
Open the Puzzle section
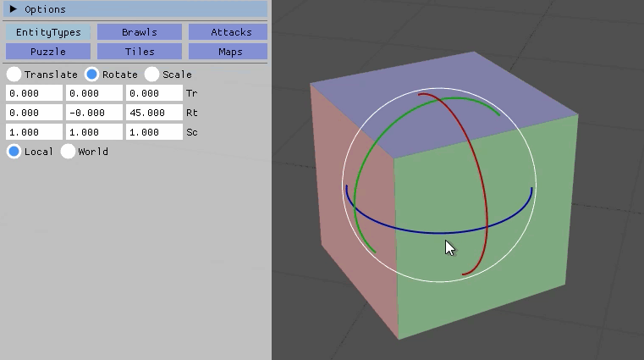pos(48,52)
